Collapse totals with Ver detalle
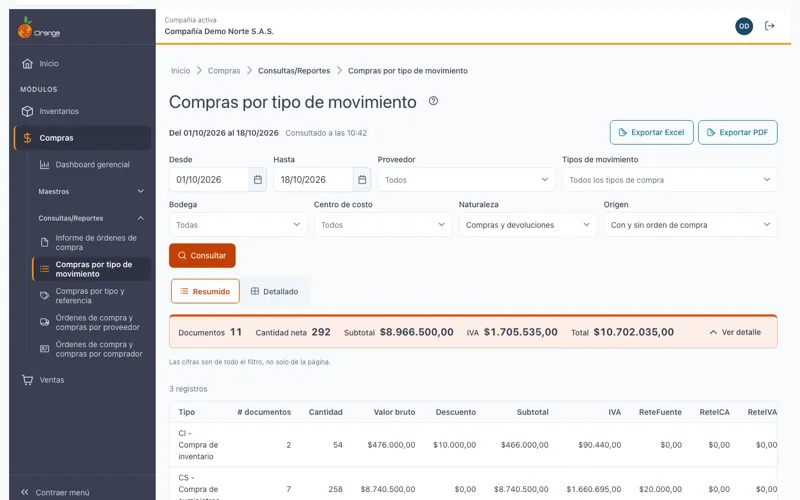 [735, 332]
